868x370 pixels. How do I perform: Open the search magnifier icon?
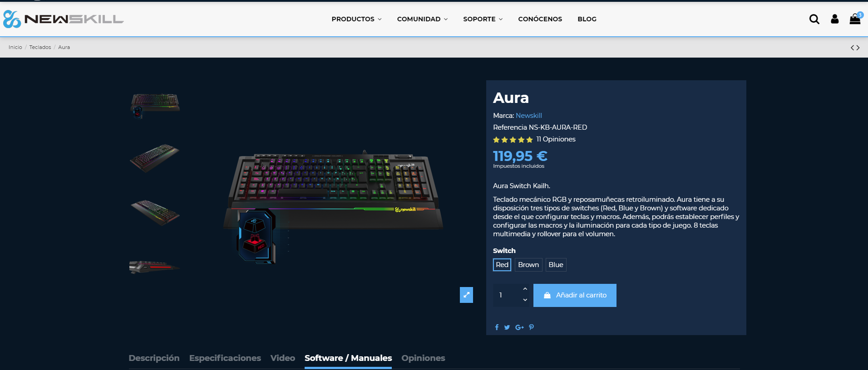coord(814,19)
